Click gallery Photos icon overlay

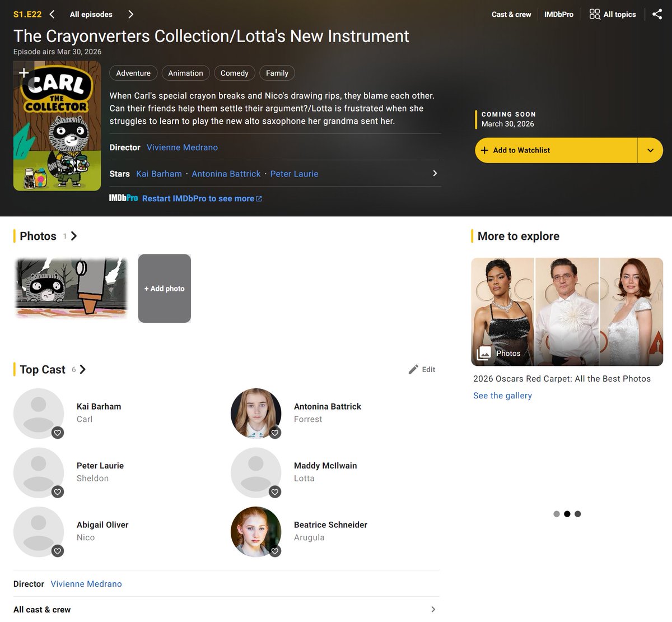tap(484, 353)
